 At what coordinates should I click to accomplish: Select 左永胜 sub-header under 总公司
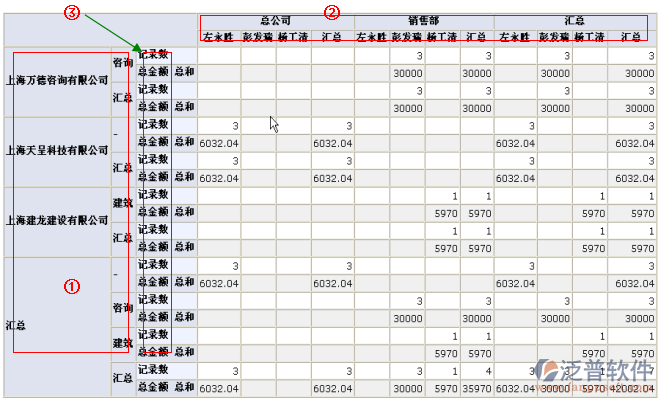[218, 37]
